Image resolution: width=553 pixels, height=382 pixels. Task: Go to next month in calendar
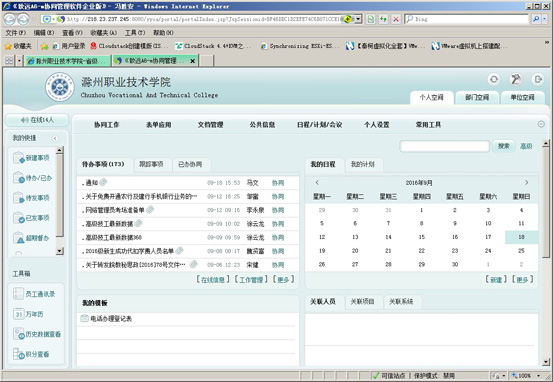[527, 182]
